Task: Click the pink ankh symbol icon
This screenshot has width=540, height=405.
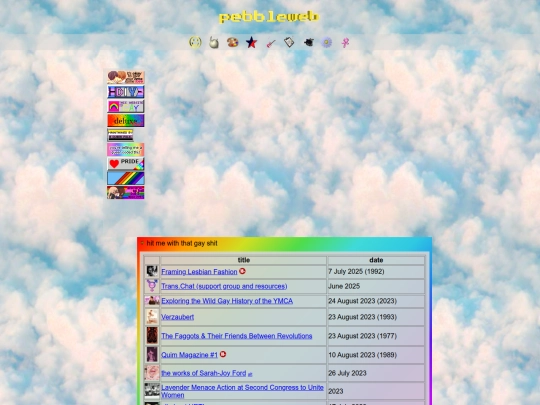Action: [x=345, y=43]
